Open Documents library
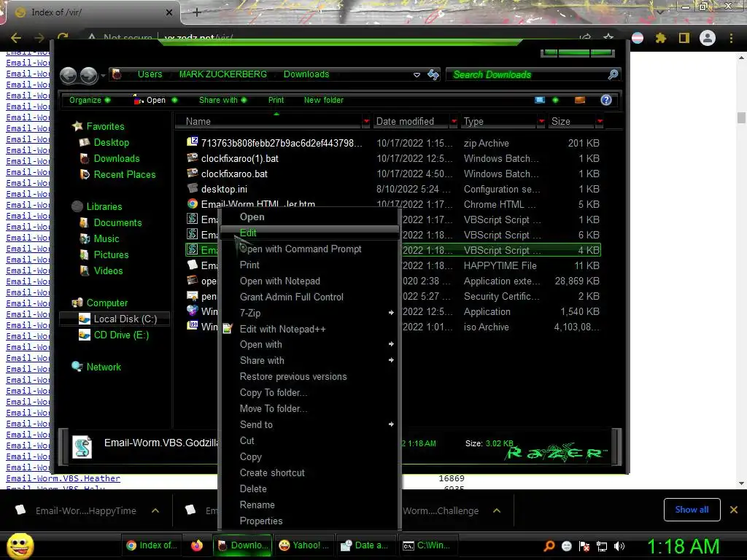The width and height of the screenshot is (747, 560). pos(117,222)
